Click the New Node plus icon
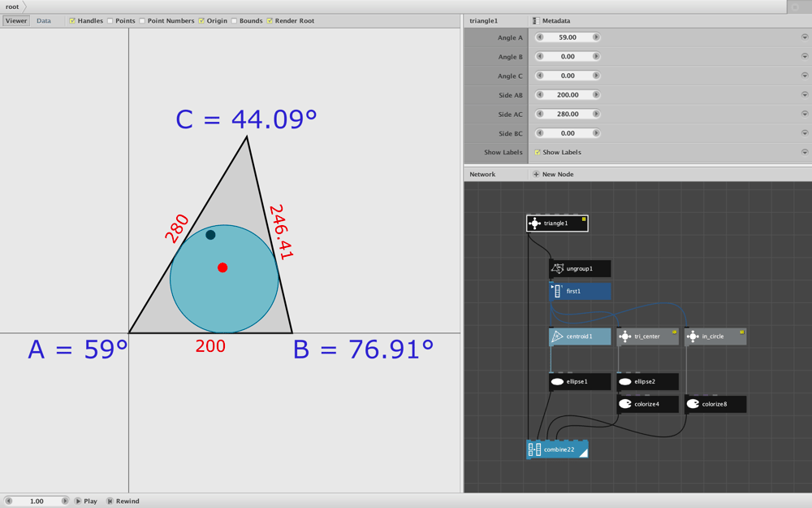The width and height of the screenshot is (812, 508). [x=536, y=174]
